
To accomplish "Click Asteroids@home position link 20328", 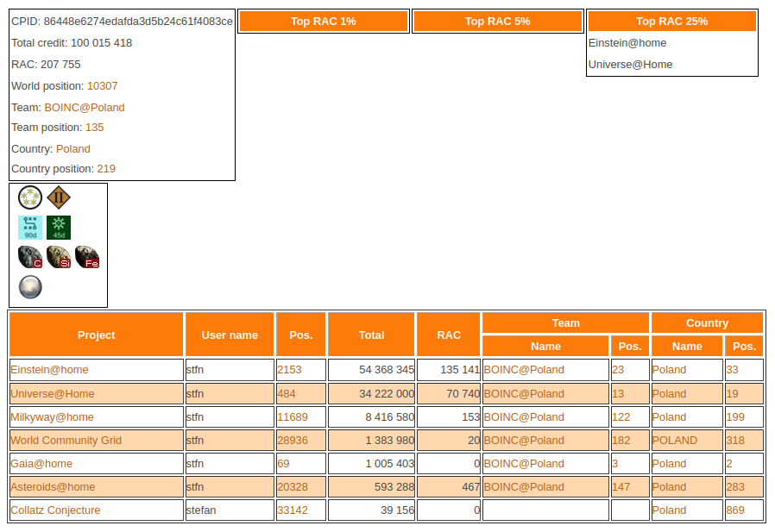I will coord(292,486).
